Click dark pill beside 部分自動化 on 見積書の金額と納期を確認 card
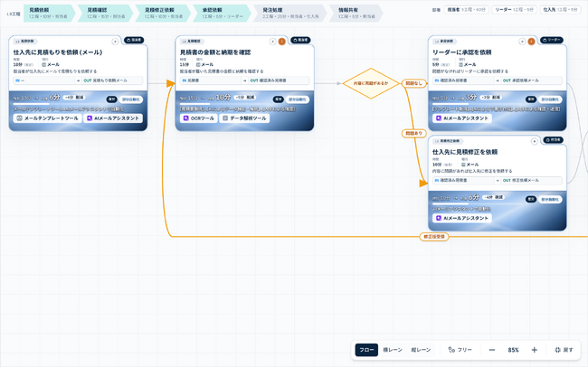The height and width of the screenshot is (368, 588). coord(279,99)
